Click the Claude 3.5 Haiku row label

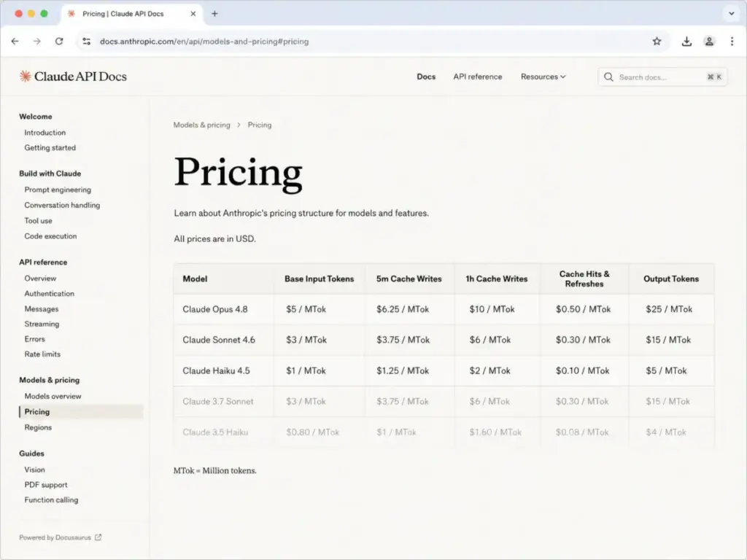click(215, 432)
